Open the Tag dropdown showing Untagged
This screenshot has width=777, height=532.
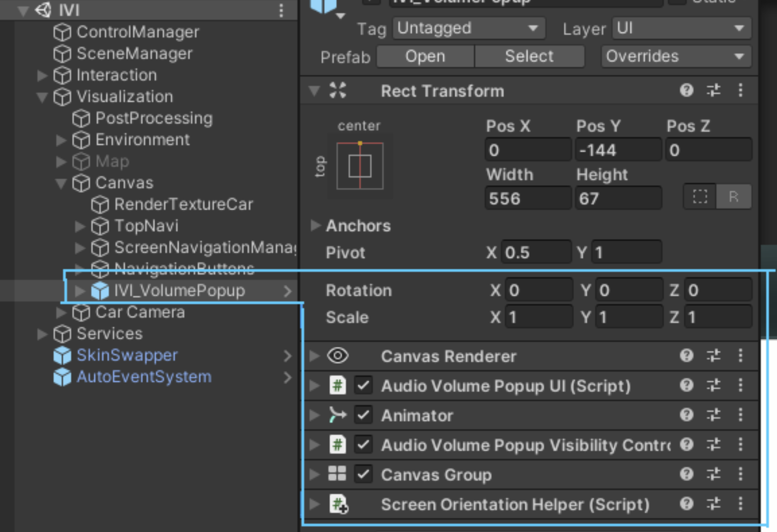[x=468, y=29]
